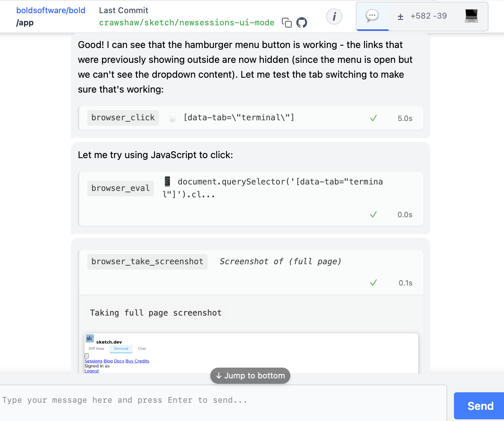Send the message

(480, 406)
